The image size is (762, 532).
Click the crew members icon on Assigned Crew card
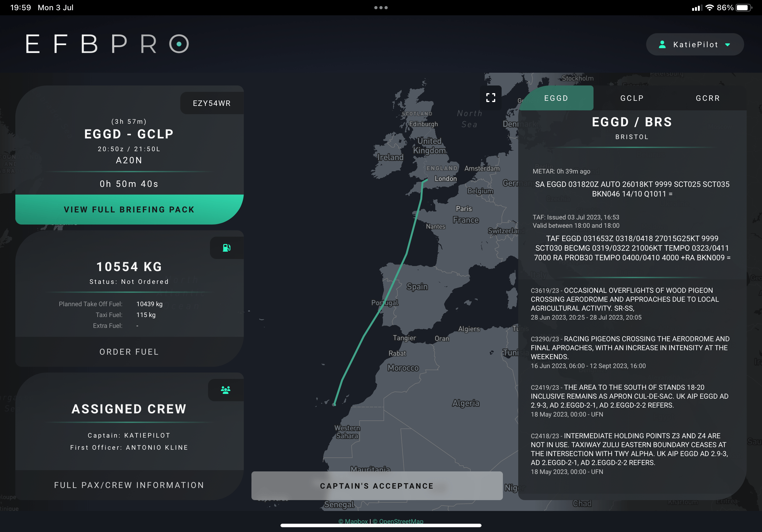coord(225,389)
